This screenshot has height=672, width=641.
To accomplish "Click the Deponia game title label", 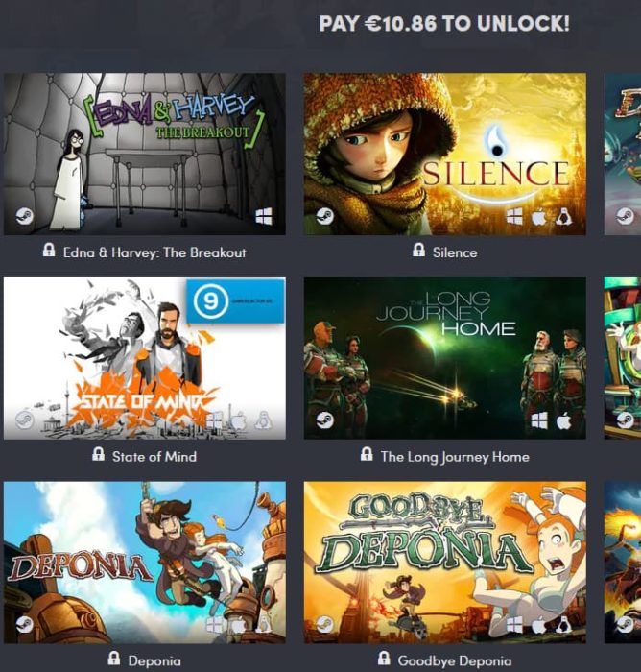I will (154, 660).
